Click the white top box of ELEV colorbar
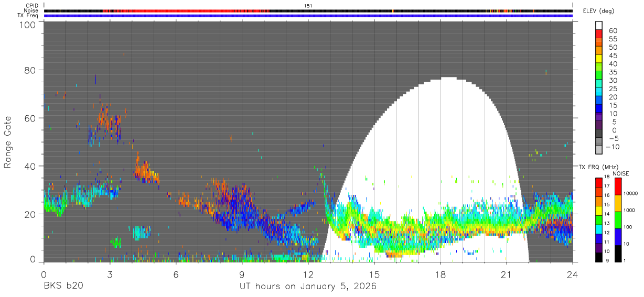The width and height of the screenshot is (644, 297). coord(599,25)
